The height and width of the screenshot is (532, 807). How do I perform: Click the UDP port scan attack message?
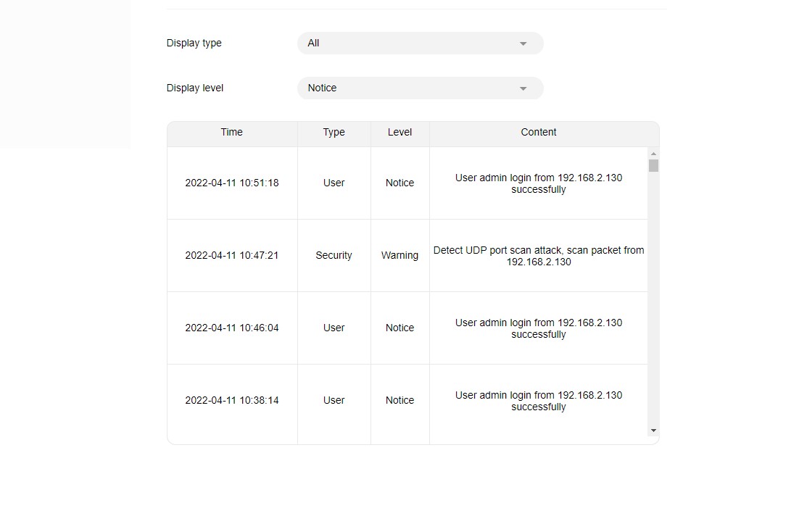[x=538, y=256]
